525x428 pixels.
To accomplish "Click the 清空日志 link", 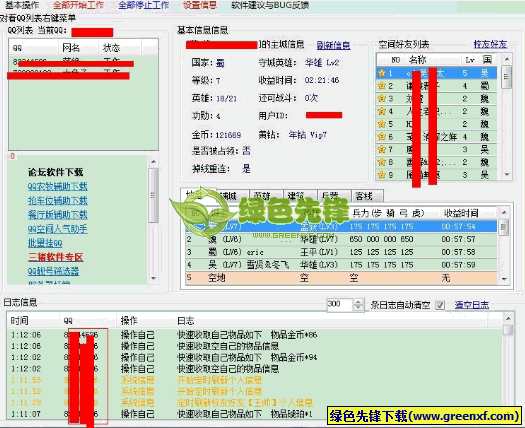I will click(472, 305).
